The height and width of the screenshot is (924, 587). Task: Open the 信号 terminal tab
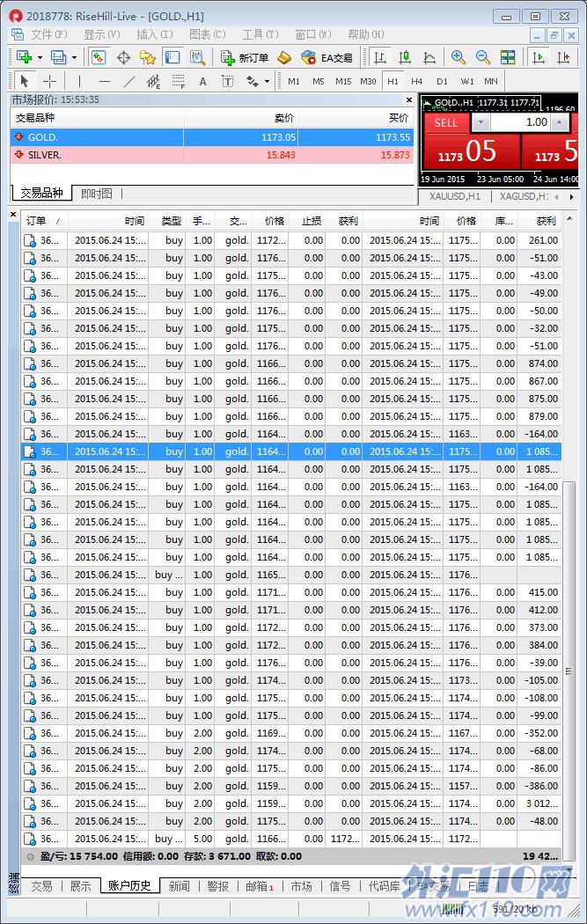pos(340,885)
